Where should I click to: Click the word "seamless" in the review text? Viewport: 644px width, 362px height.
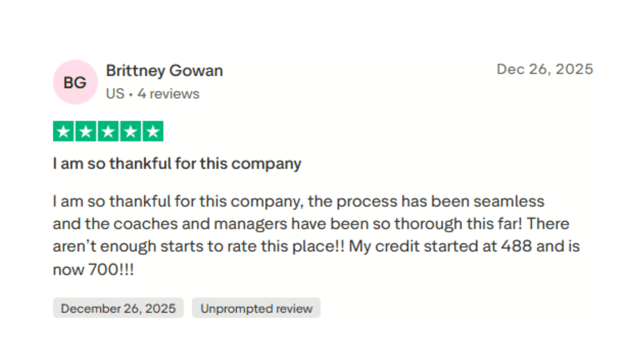click(509, 201)
